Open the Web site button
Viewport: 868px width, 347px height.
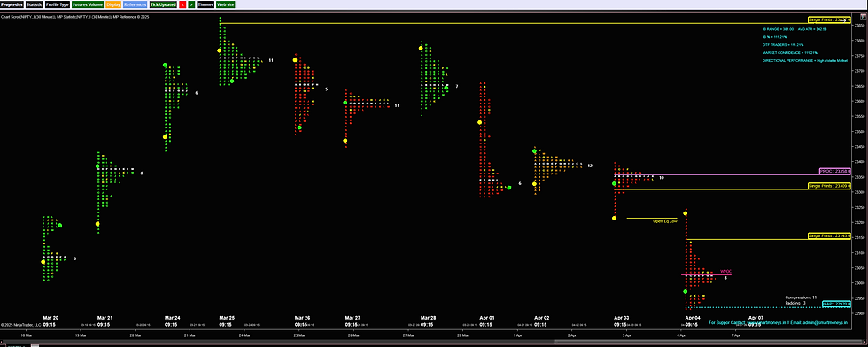225,4
